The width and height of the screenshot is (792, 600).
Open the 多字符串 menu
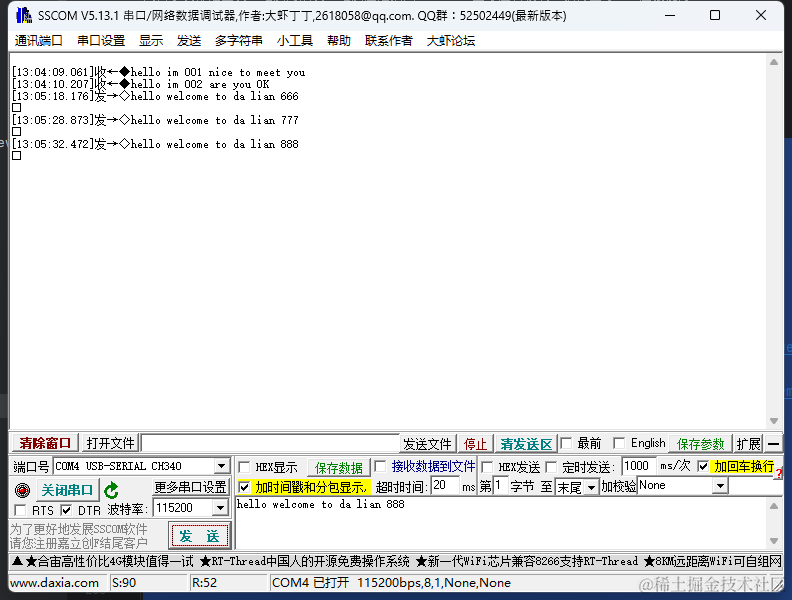click(x=238, y=40)
